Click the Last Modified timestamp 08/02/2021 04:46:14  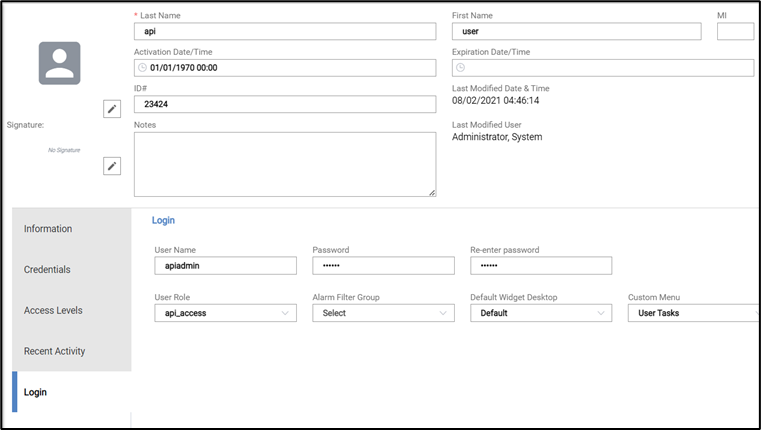[496, 100]
